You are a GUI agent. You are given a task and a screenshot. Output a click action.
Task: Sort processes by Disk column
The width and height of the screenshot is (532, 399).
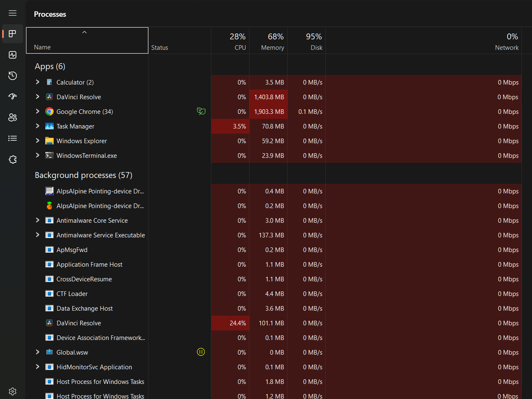(x=306, y=40)
